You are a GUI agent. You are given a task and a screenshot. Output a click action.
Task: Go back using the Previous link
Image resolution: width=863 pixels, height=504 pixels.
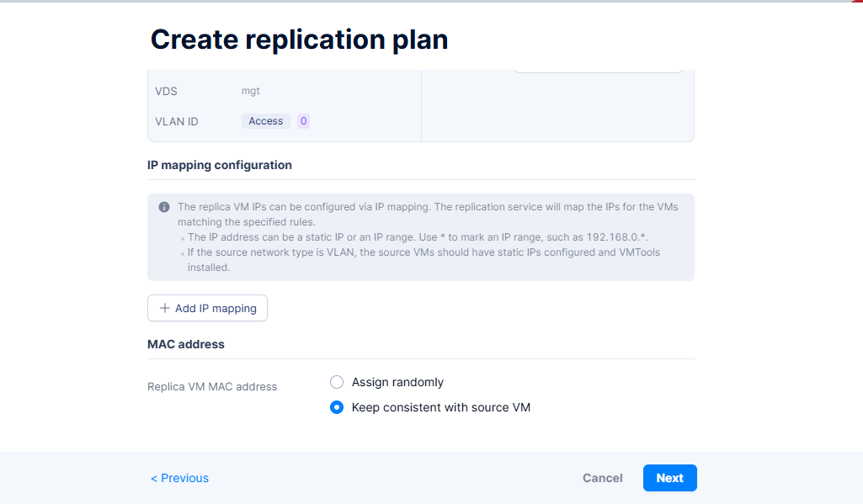point(179,478)
